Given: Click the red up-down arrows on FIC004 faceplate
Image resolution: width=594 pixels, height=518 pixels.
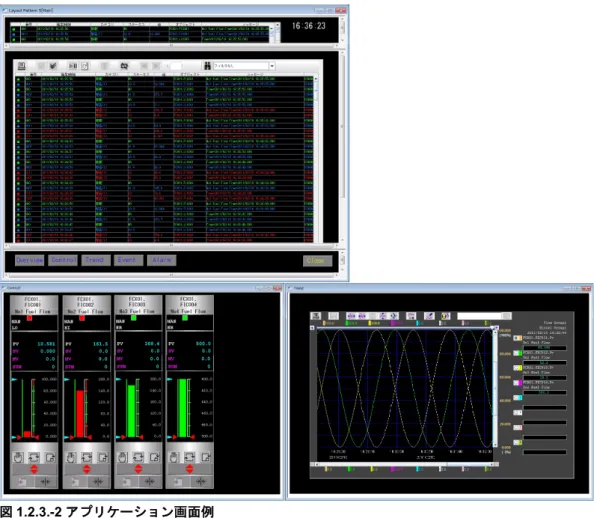Looking at the screenshot, I should point(190,469).
